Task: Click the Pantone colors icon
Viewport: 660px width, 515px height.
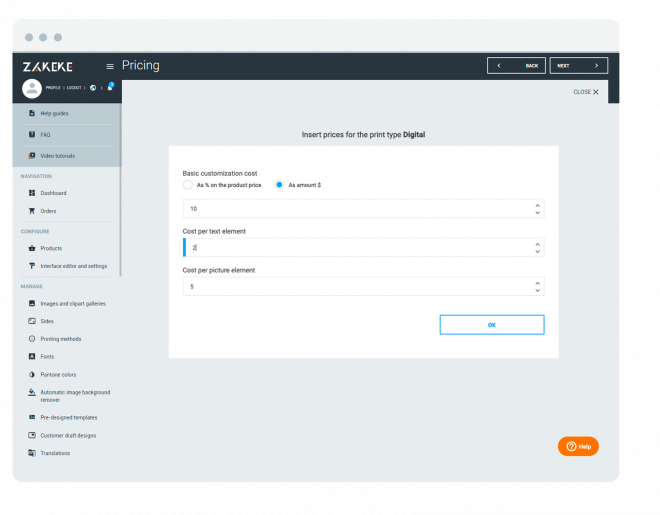Action: click(32, 374)
